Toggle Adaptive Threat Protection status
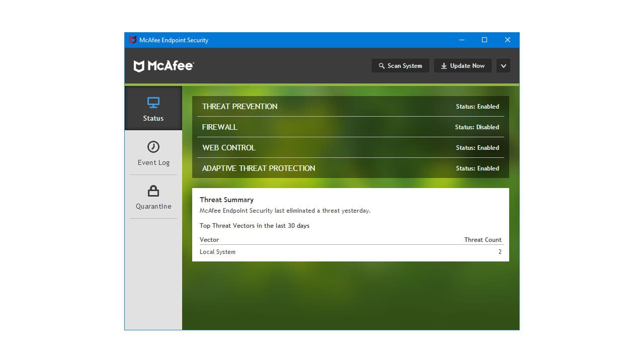 coord(350,168)
